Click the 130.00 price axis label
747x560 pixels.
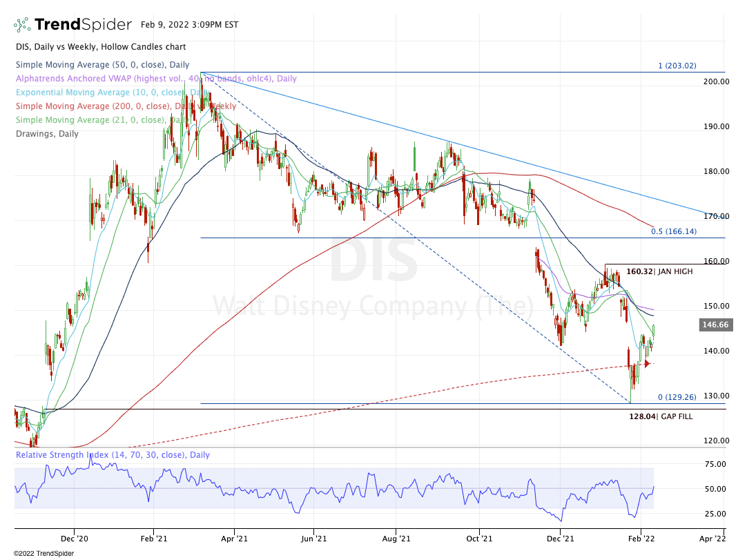pyautogui.click(x=716, y=396)
